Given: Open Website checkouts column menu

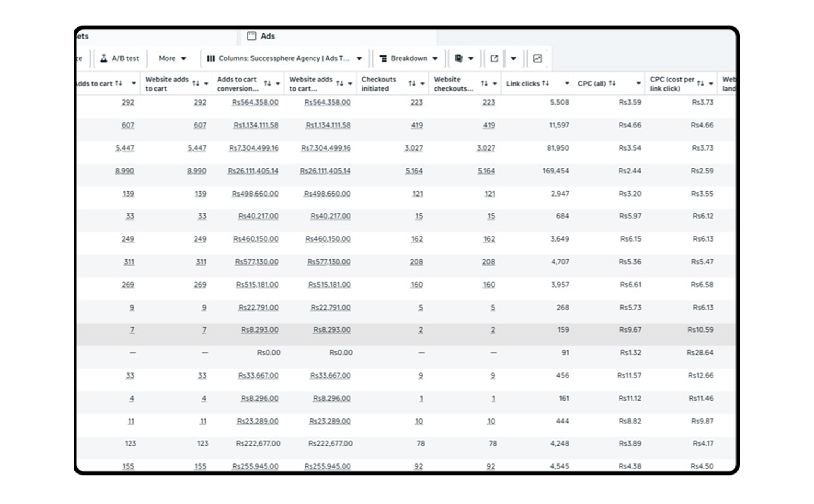Looking at the screenshot, I should (495, 84).
